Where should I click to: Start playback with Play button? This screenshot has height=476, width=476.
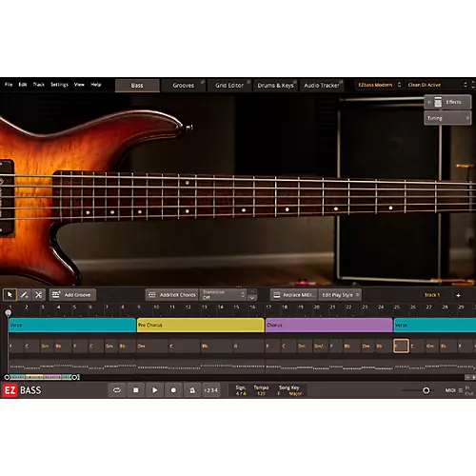155,390
